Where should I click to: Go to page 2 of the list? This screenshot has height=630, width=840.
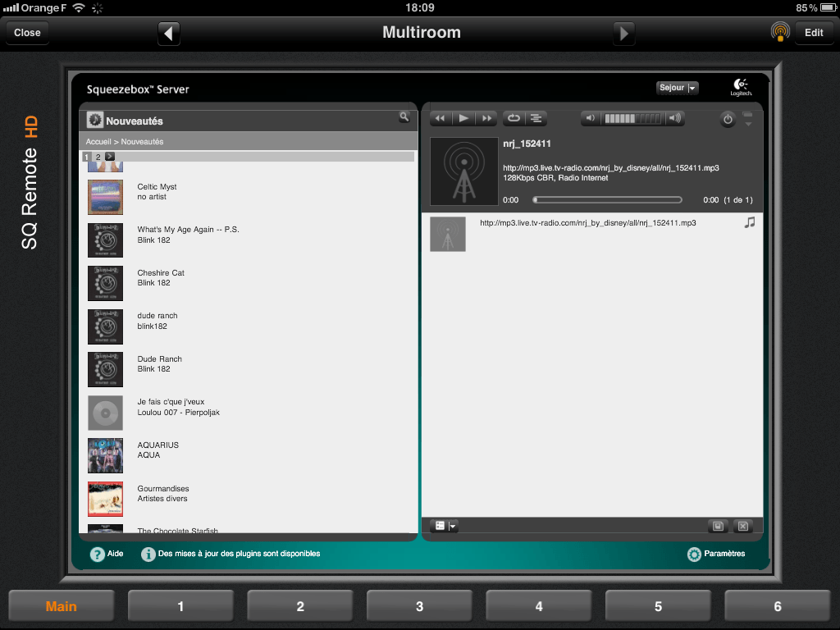98,157
